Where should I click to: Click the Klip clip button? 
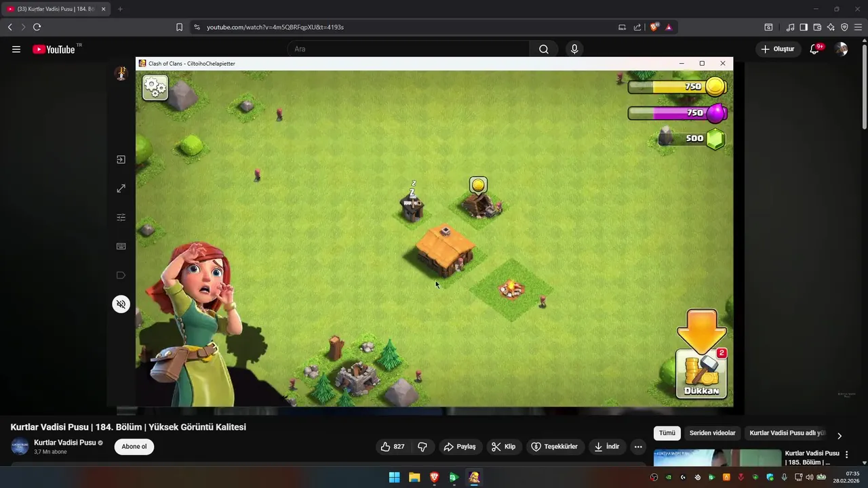click(x=504, y=447)
